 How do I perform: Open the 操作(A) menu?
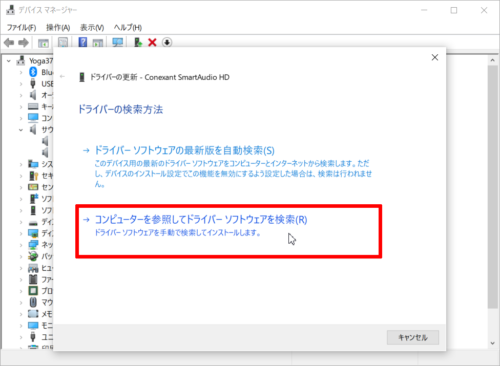click(x=58, y=27)
